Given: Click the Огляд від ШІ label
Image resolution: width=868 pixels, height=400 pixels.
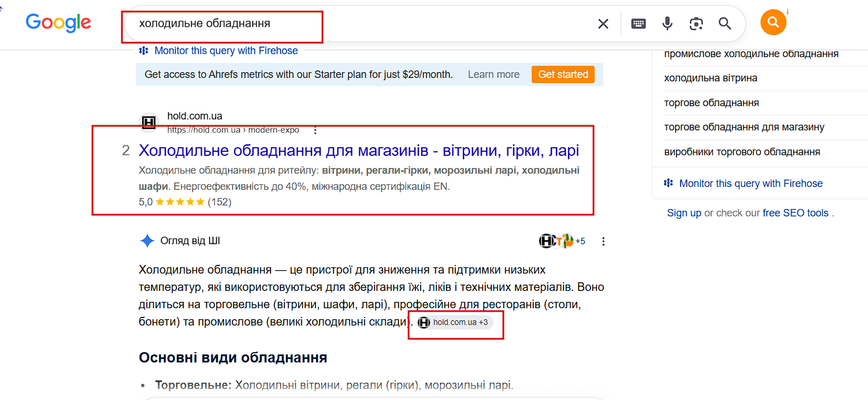Looking at the screenshot, I should pos(190,241).
